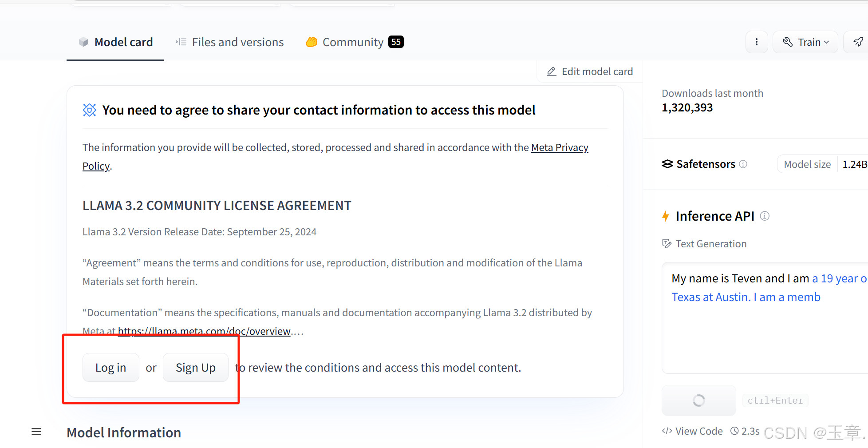Open the three-dot more options menu

[757, 42]
